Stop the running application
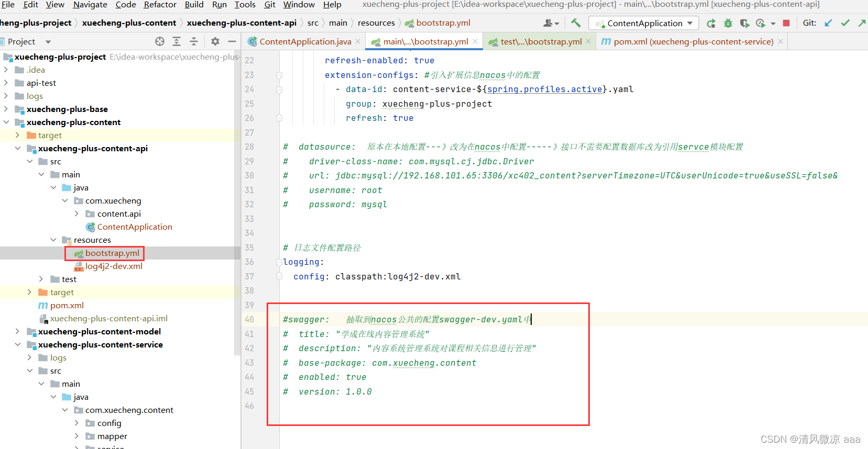Image resolution: width=868 pixels, height=449 pixels. click(x=786, y=23)
